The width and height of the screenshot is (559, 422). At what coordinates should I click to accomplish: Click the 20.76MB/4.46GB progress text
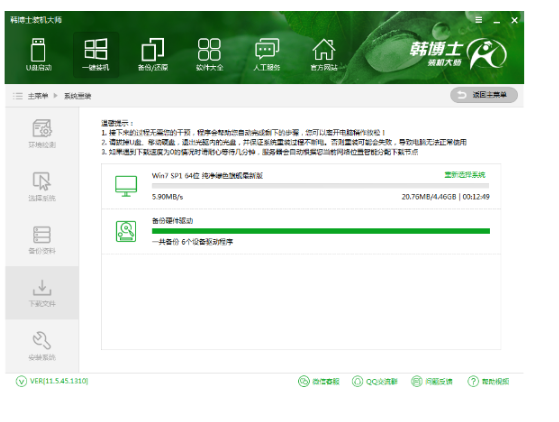pyautogui.click(x=429, y=196)
